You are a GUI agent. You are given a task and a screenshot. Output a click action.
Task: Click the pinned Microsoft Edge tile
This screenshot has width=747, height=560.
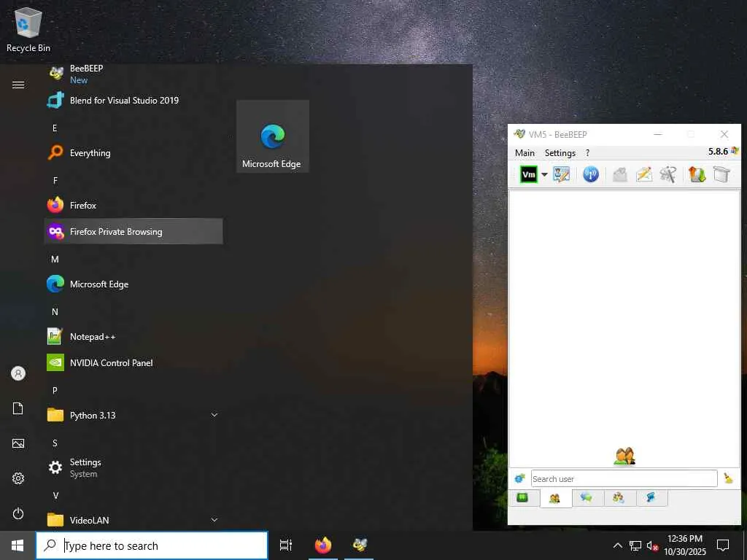(x=273, y=136)
